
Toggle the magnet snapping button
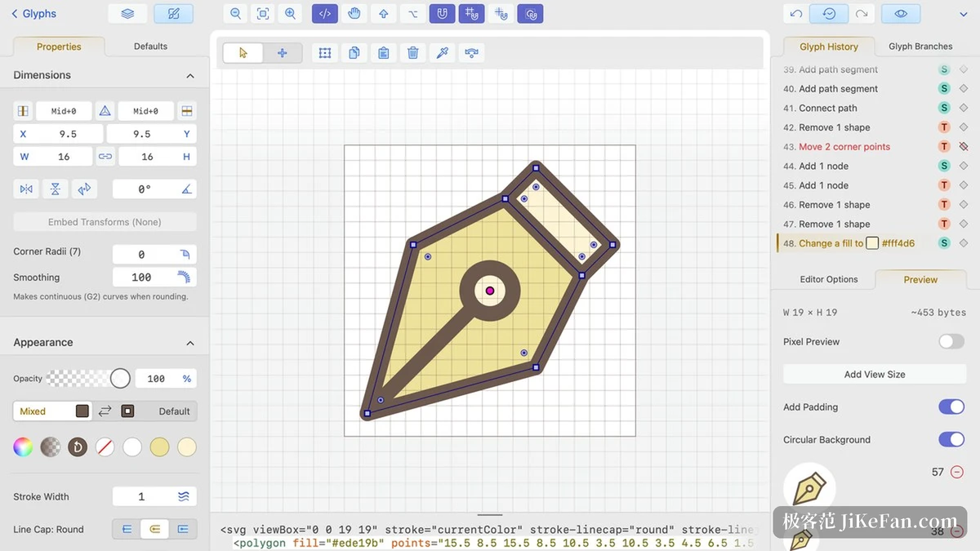442,14
